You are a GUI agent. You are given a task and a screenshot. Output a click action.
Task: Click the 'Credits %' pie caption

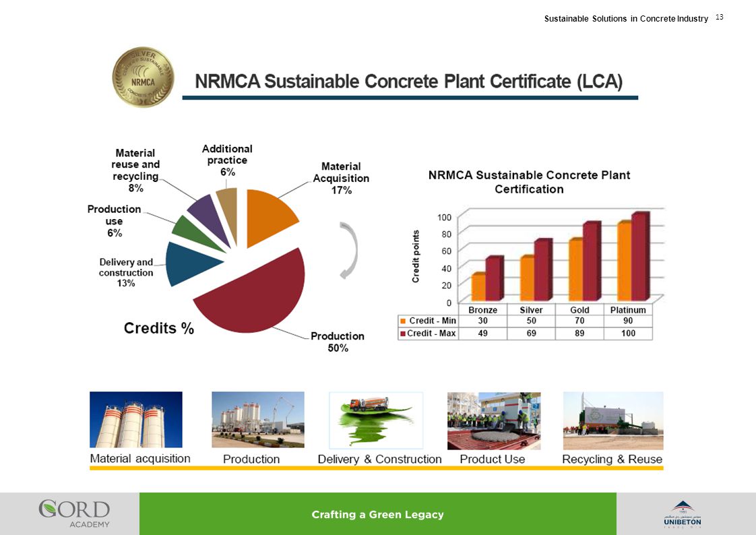[158, 328]
